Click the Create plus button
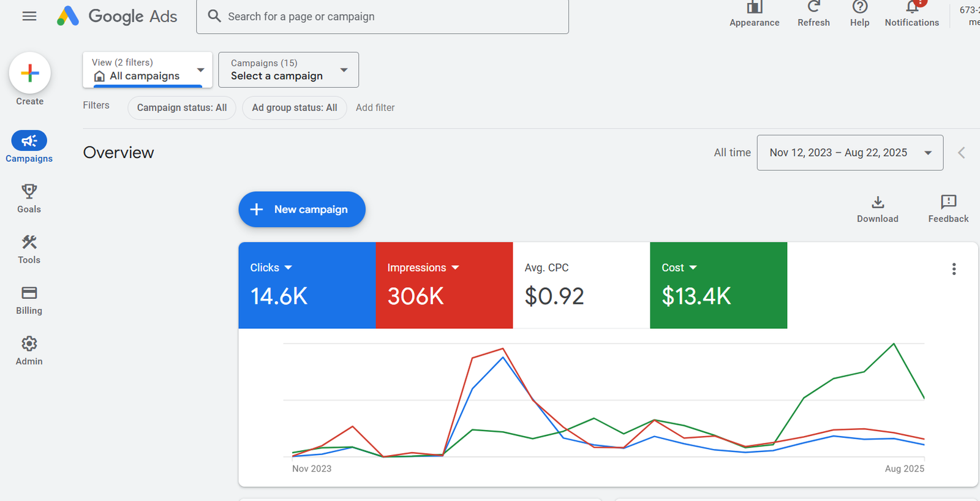The height and width of the screenshot is (501, 980). pos(29,73)
